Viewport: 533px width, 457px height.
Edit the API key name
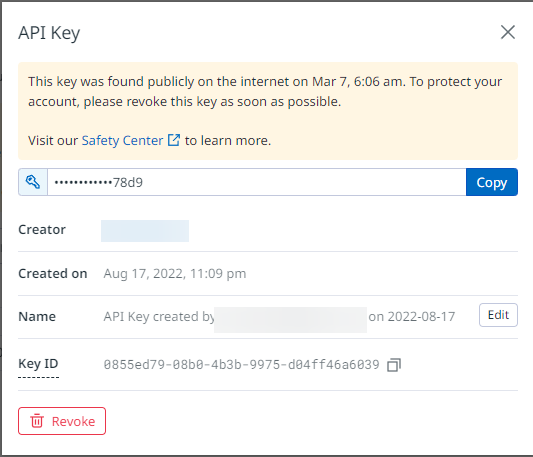click(x=498, y=315)
